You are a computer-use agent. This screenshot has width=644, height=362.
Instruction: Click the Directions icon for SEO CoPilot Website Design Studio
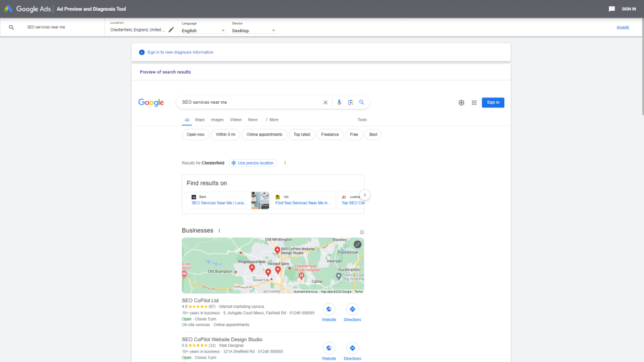point(352,349)
